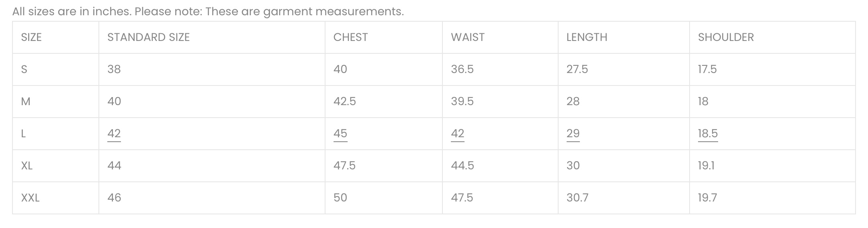868x228 pixels.
Task: Open the underlined chest value 45
Action: pos(340,134)
